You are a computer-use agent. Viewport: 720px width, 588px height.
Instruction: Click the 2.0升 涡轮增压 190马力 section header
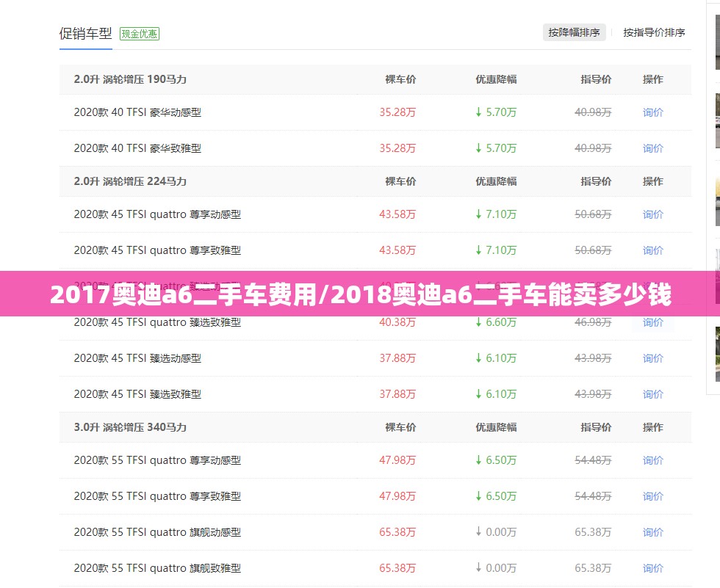point(130,79)
